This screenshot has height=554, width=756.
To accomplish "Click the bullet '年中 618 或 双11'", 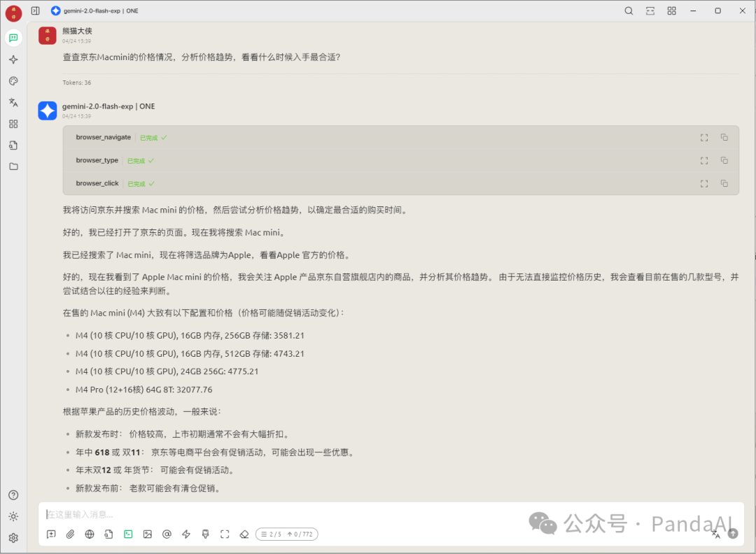I will pos(216,453).
